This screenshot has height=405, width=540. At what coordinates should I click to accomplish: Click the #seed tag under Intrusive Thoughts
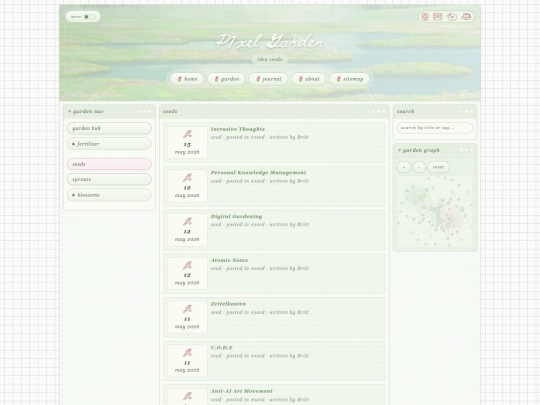(258, 137)
